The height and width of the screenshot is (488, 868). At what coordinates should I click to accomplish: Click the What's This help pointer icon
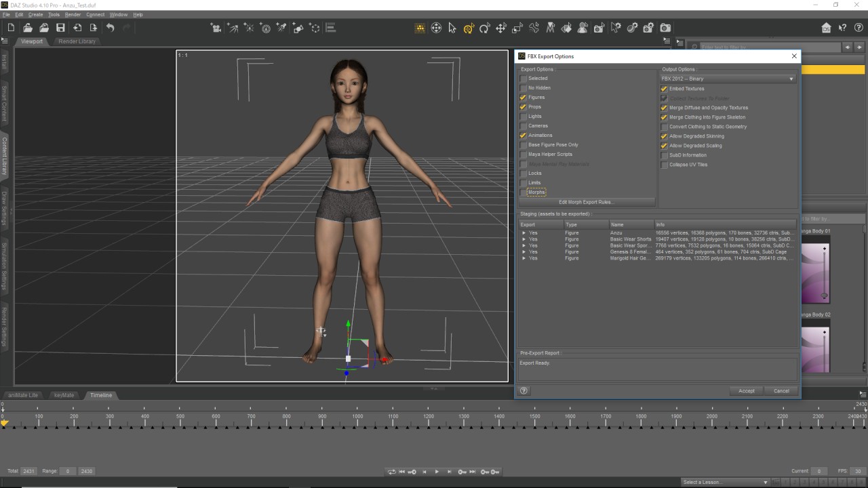click(842, 28)
